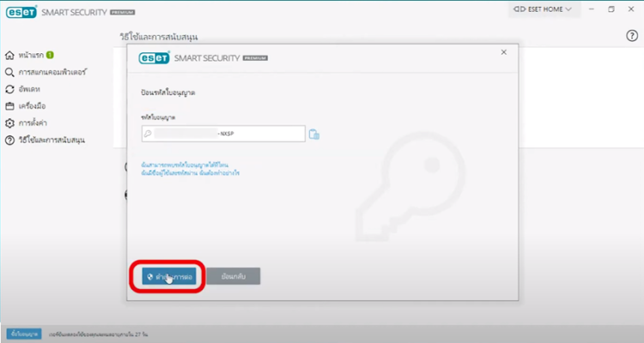This screenshot has height=343, width=644.
Task: Close the license key dialog
Action: click(x=503, y=52)
